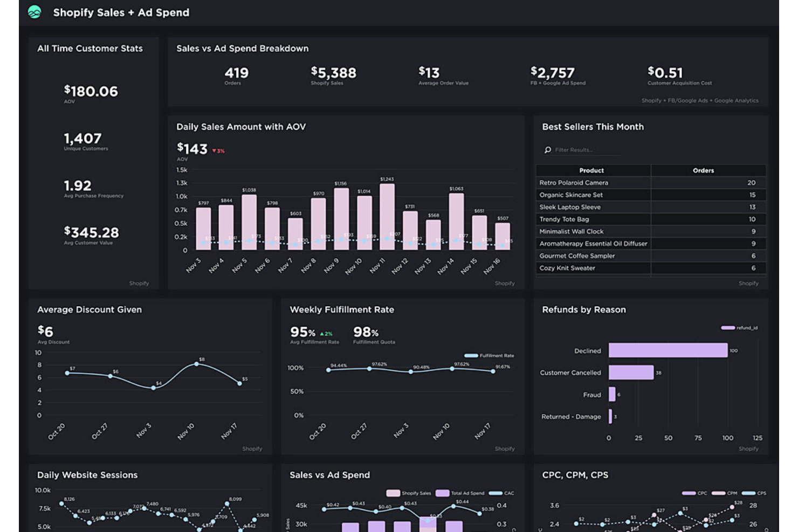
Task: Click the 90.48% fulfillment data point
Action: coord(411,372)
